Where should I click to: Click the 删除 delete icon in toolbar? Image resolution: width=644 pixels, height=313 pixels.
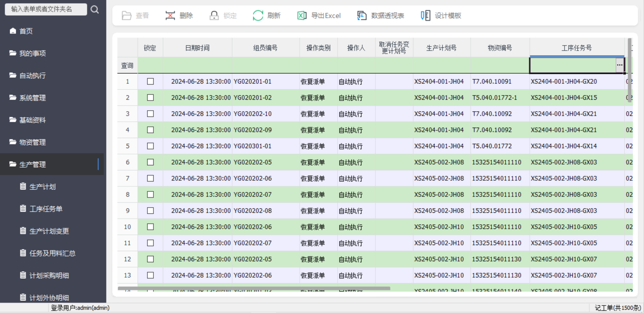(x=170, y=15)
